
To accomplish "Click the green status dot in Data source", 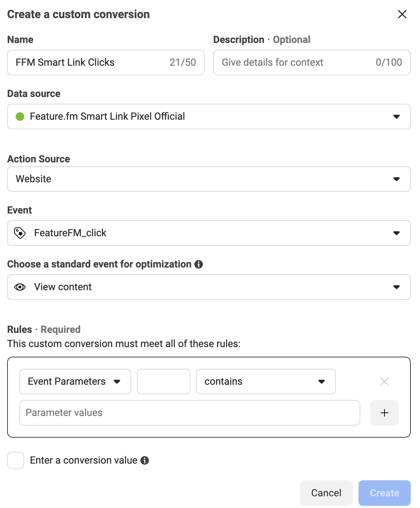I will coord(20,117).
